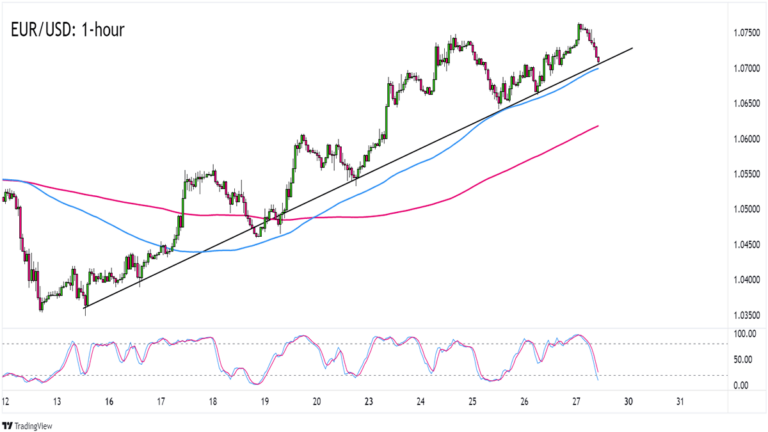Click the 1.06000 price level label
This screenshot has width=768, height=432.
click(x=746, y=139)
